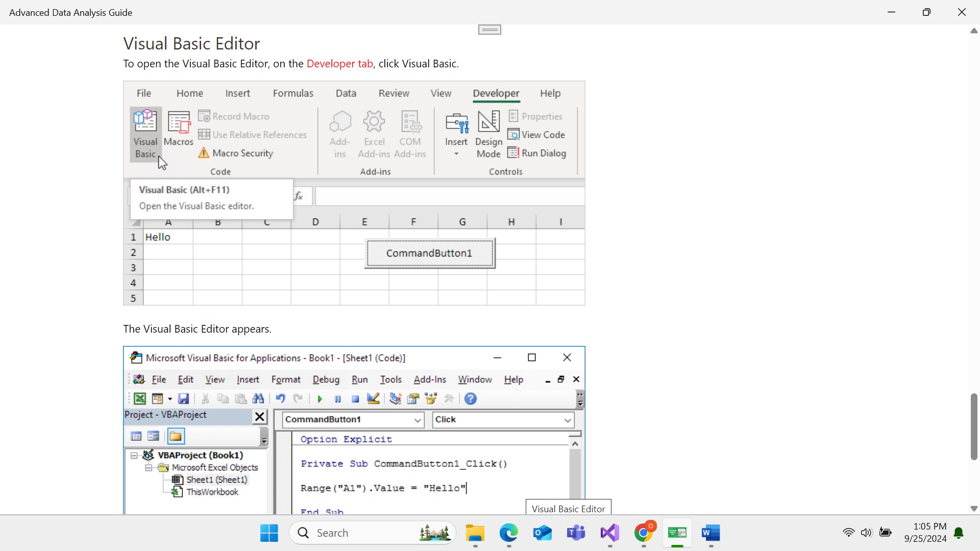Image resolution: width=980 pixels, height=551 pixels.
Task: Click the Visual Basic ribbon icon
Action: [x=145, y=134]
